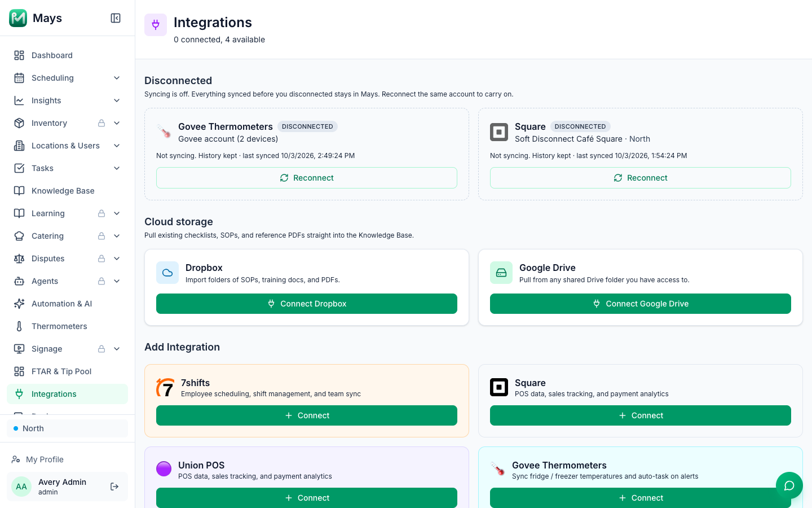The image size is (812, 508).
Task: Expand the Signage menu chevron
Action: click(117, 349)
